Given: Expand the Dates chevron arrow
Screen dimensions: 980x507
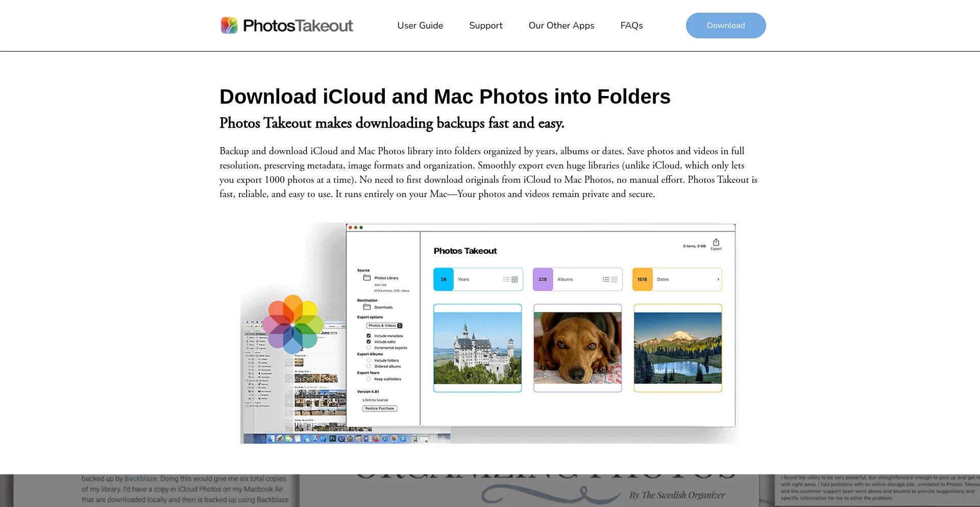Looking at the screenshot, I should pos(718,279).
